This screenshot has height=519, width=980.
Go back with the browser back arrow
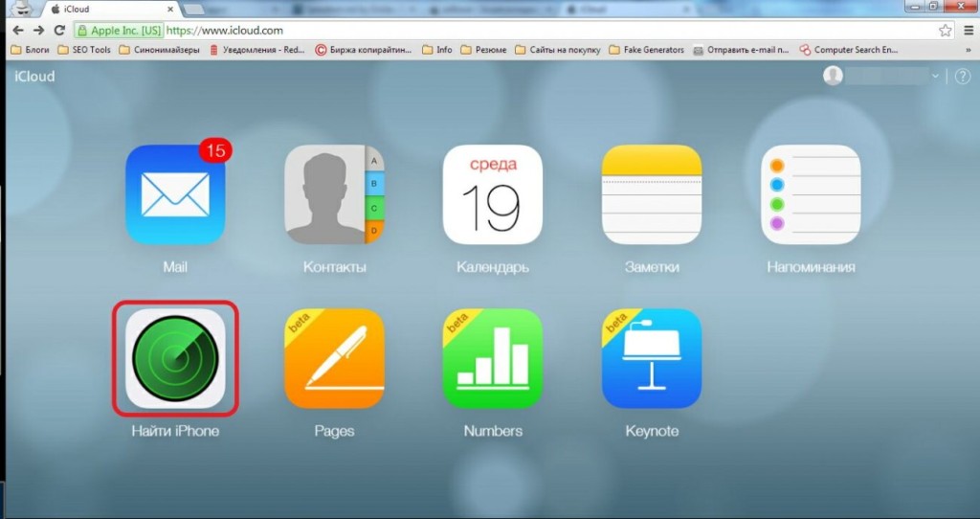(x=18, y=30)
